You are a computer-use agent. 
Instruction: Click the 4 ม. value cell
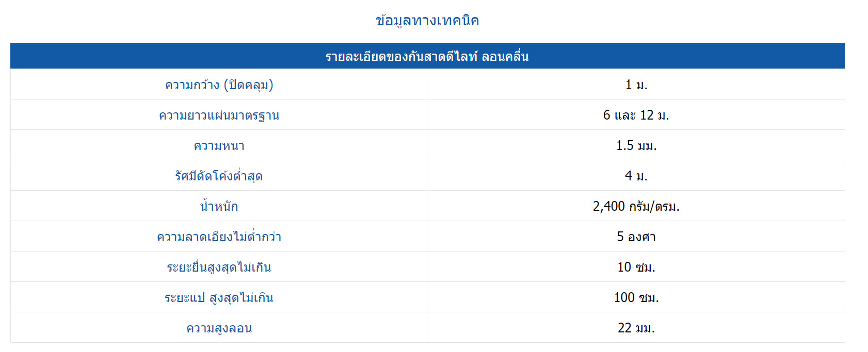click(636, 176)
